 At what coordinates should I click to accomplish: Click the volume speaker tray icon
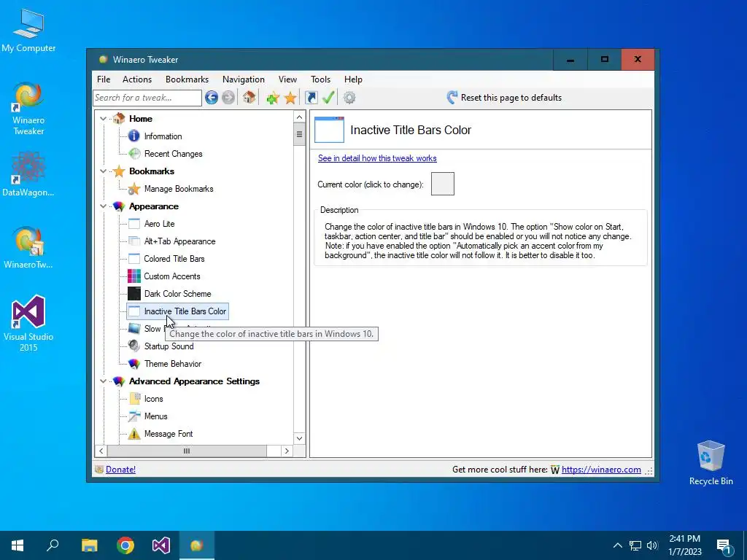tap(652, 545)
